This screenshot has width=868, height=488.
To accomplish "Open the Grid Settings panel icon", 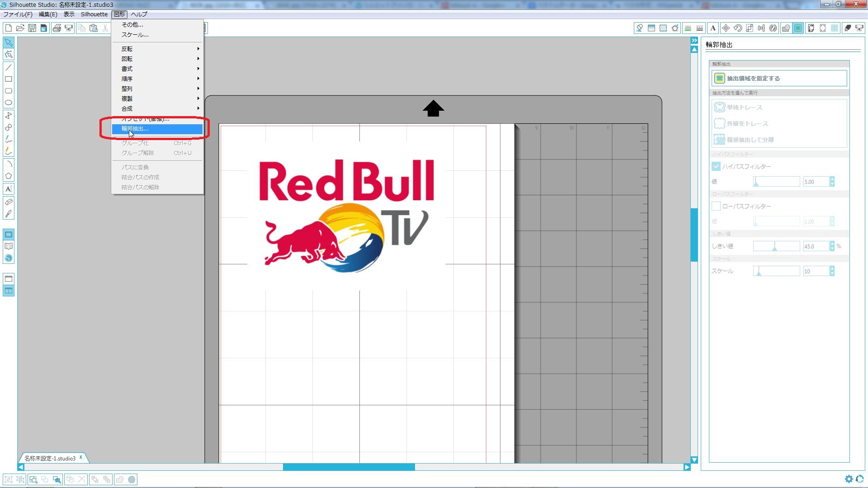I will [835, 28].
